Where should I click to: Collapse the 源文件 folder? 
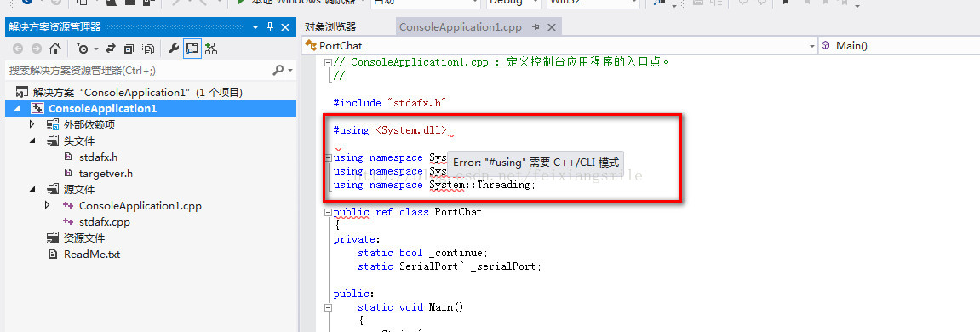(x=32, y=190)
